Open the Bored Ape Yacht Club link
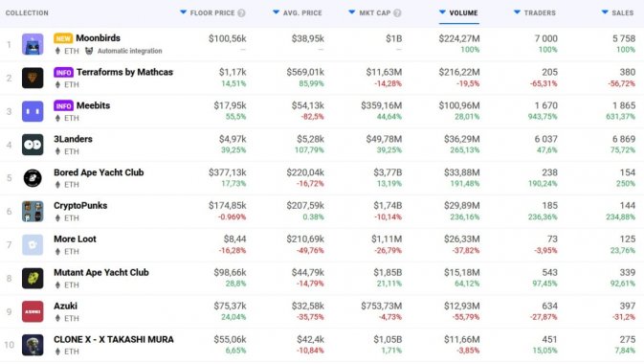The width and height of the screenshot is (644, 364). 99,172
